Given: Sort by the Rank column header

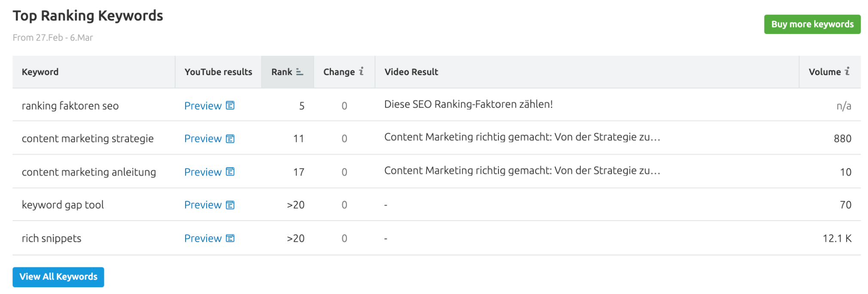Looking at the screenshot, I should point(287,72).
